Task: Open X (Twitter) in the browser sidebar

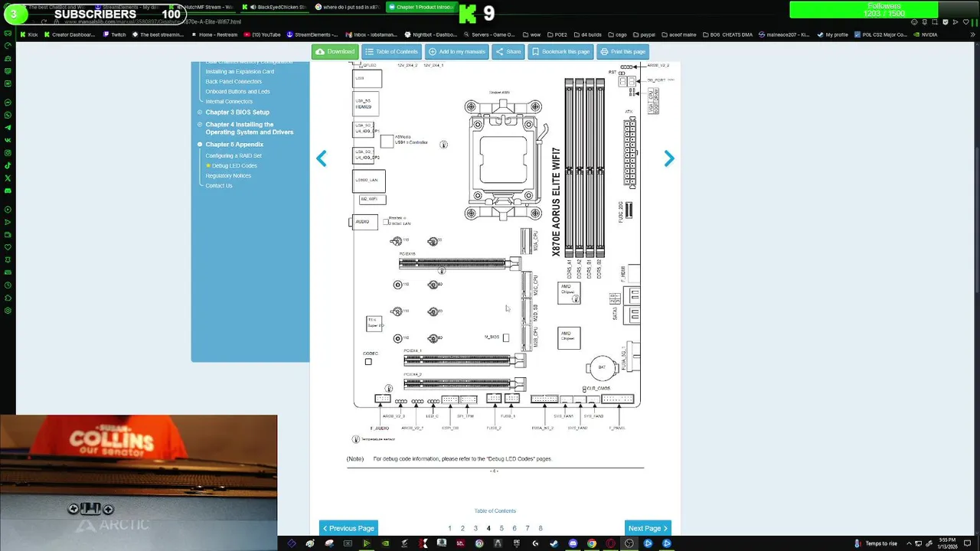Action: tap(8, 178)
